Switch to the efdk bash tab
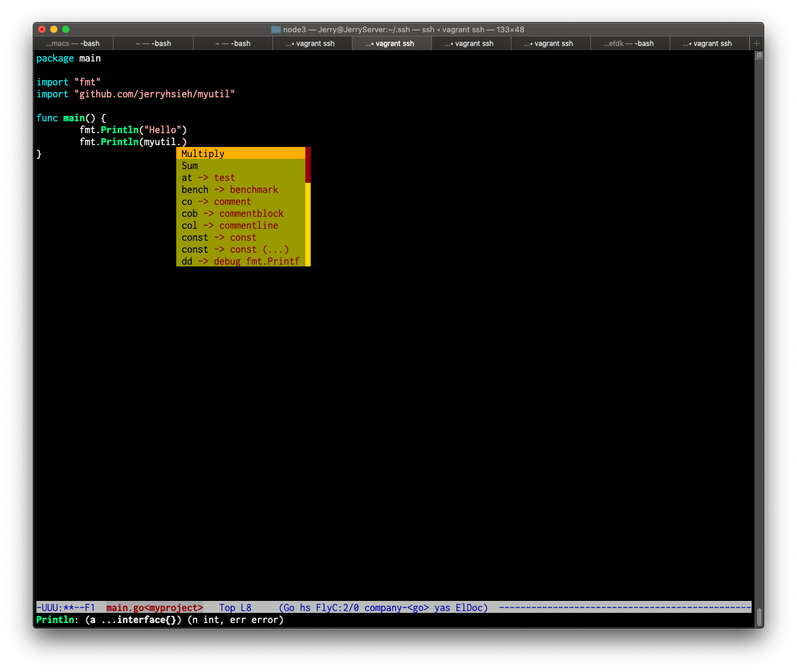This screenshot has width=797, height=672. pyautogui.click(x=630, y=43)
